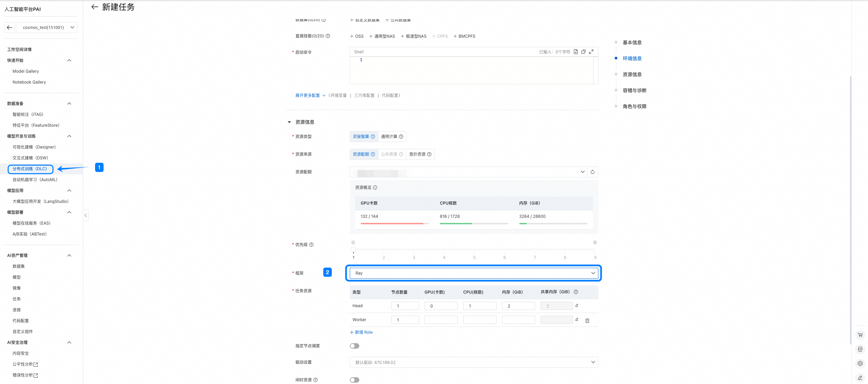
Task: Open the cosmos_test workspace selector dropdown
Action: coord(47,28)
